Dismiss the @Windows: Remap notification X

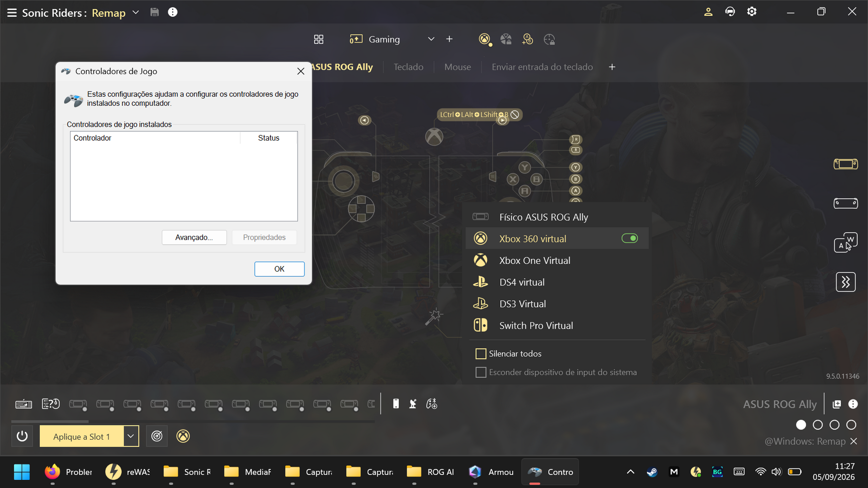(854, 441)
